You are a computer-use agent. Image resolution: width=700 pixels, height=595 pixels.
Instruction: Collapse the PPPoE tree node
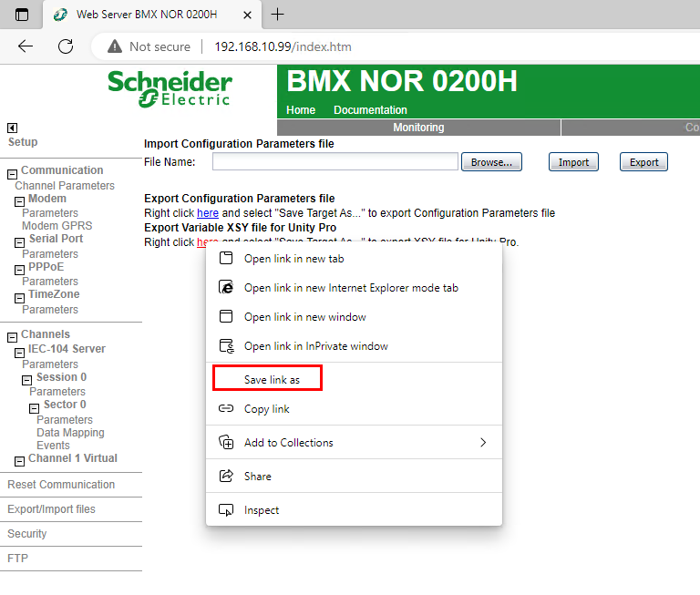19,270
